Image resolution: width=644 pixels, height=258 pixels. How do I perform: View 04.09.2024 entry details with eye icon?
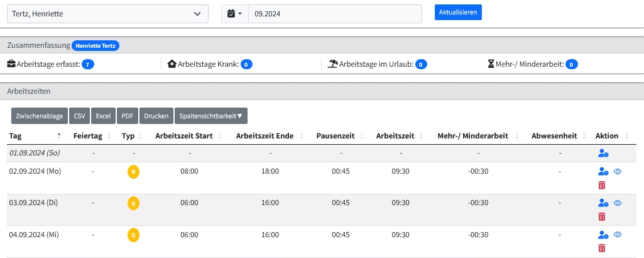click(x=618, y=235)
